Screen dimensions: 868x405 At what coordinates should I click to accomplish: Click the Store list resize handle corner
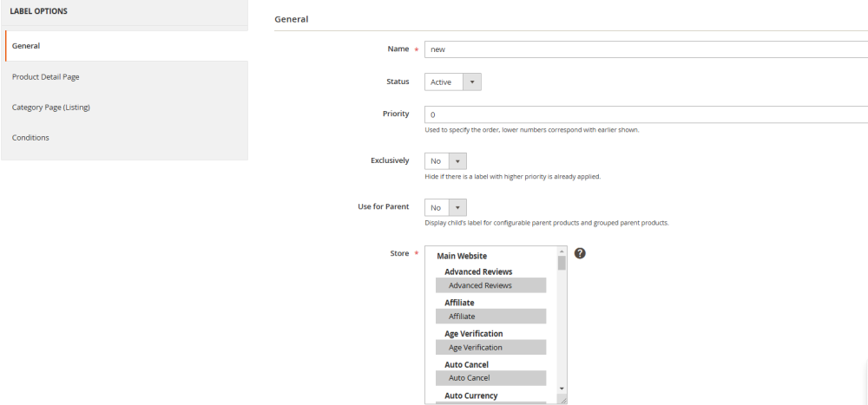click(562, 399)
